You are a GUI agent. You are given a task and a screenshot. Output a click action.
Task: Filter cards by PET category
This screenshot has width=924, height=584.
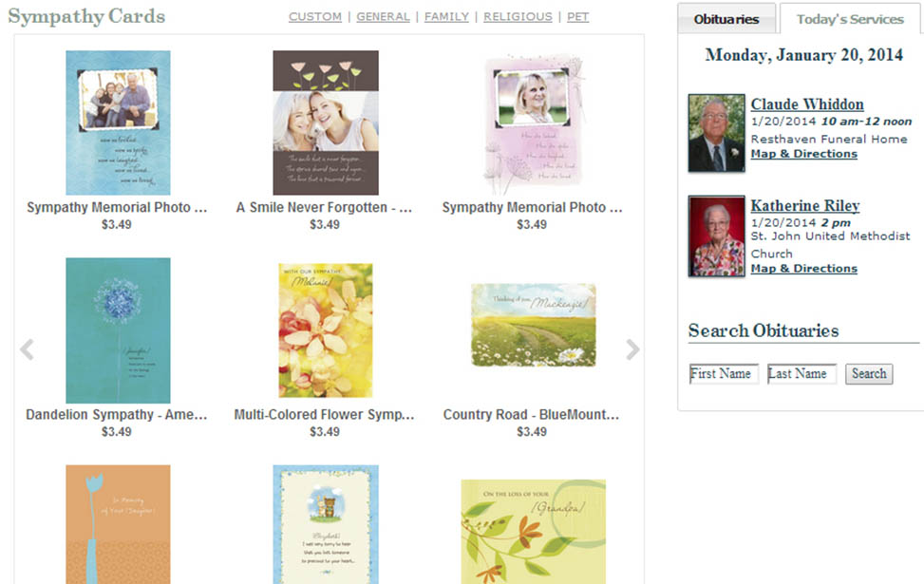578,16
